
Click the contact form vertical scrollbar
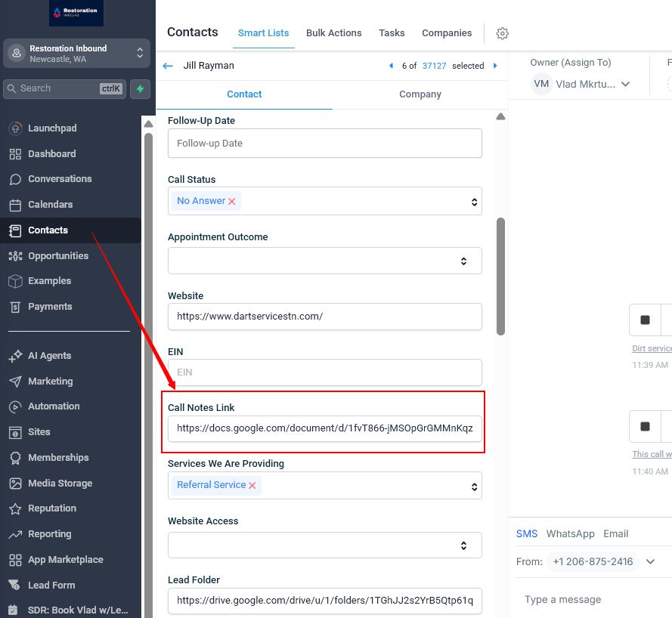click(500, 276)
